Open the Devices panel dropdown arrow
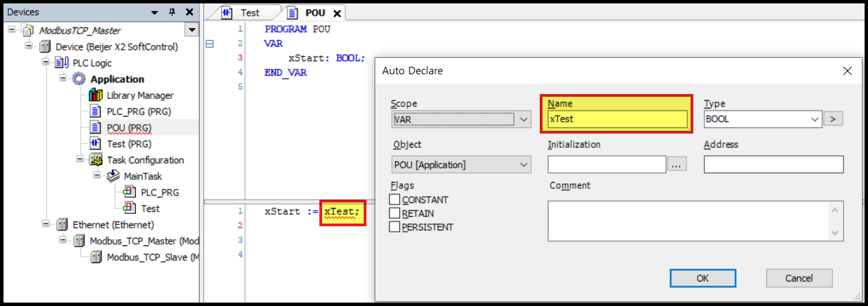 [155, 12]
